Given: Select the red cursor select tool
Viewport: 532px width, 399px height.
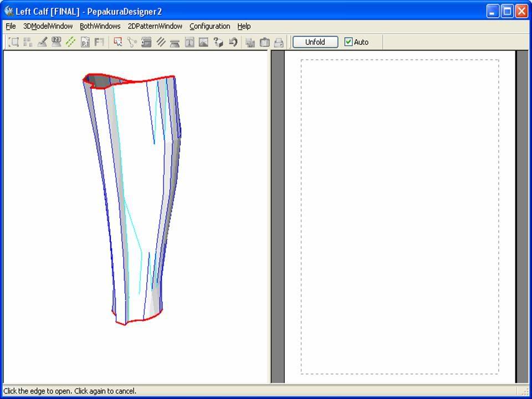Looking at the screenshot, I should [x=117, y=42].
